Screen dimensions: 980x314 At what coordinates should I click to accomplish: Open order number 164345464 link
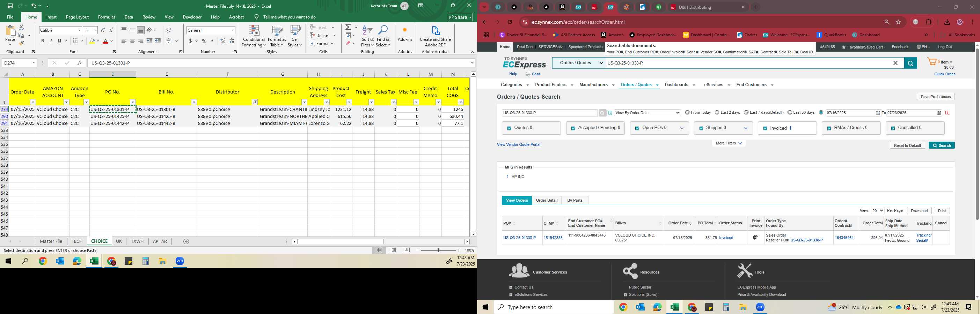click(x=844, y=238)
